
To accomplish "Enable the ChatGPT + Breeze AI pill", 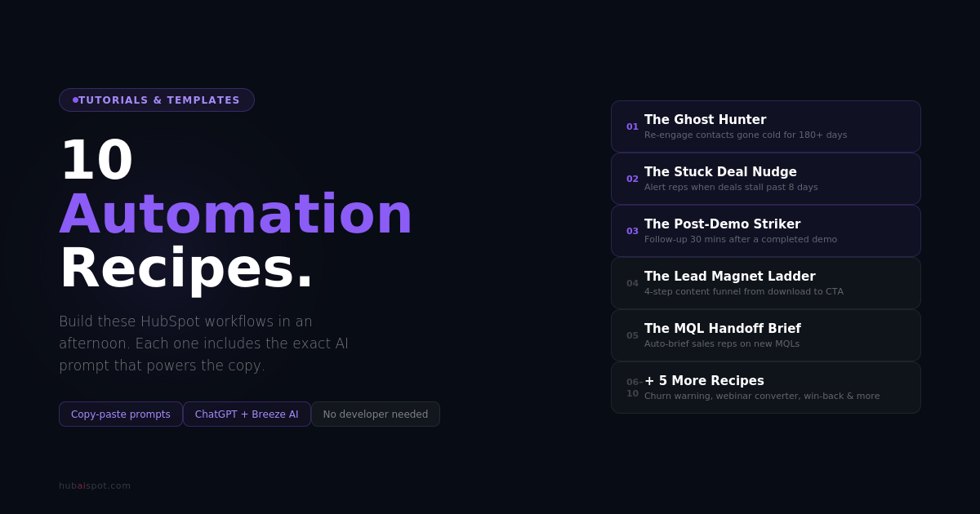I will click(247, 414).
